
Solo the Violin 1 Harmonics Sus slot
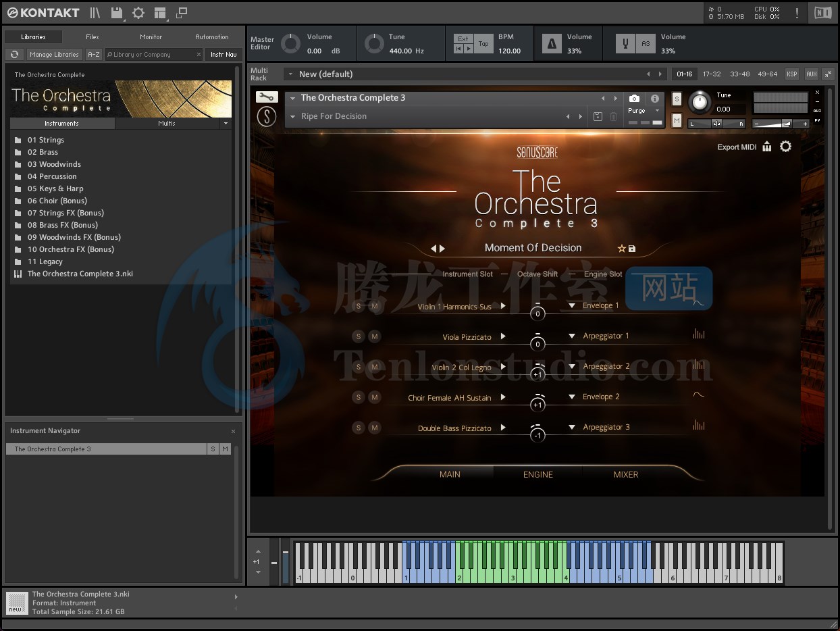[359, 306]
